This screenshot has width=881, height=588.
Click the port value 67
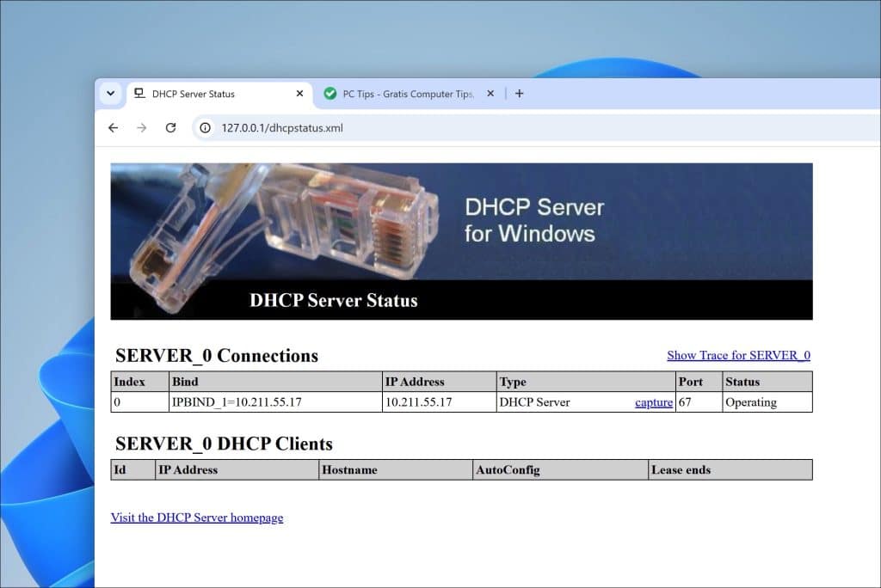[x=684, y=402]
